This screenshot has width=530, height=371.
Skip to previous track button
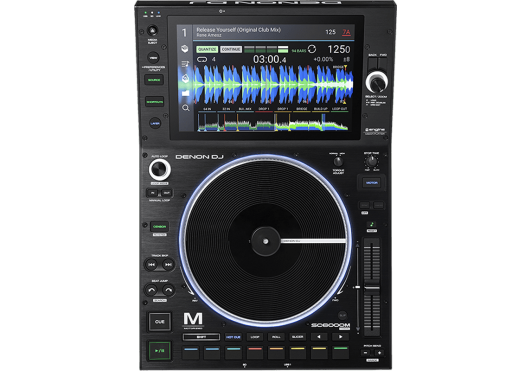151,265
